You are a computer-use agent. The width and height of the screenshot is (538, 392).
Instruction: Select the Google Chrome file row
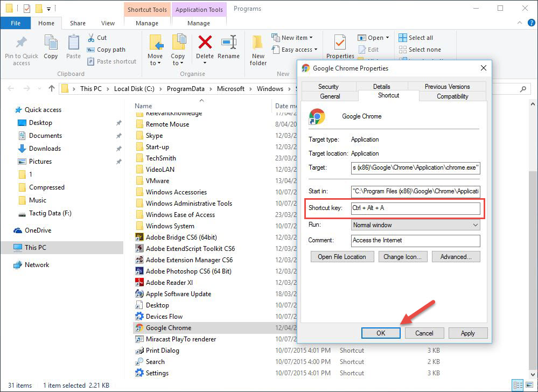215,328
